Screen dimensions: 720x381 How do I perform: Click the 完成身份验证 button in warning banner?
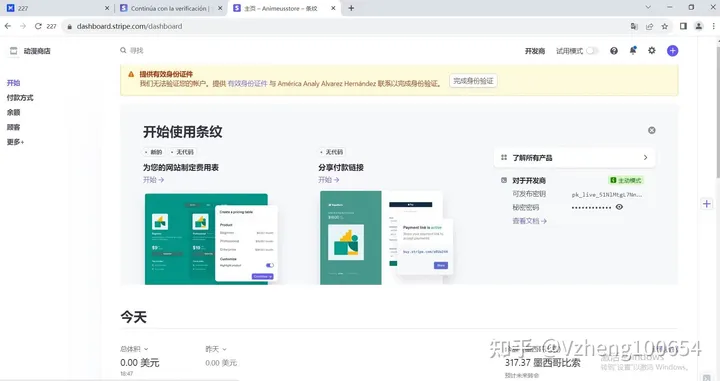tap(473, 81)
